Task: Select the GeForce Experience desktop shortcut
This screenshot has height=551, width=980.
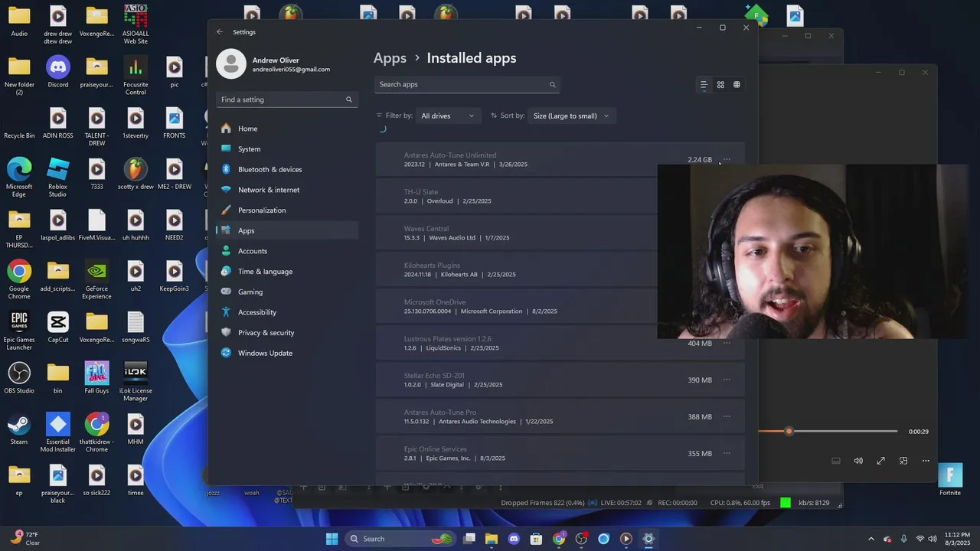Action: (x=96, y=280)
